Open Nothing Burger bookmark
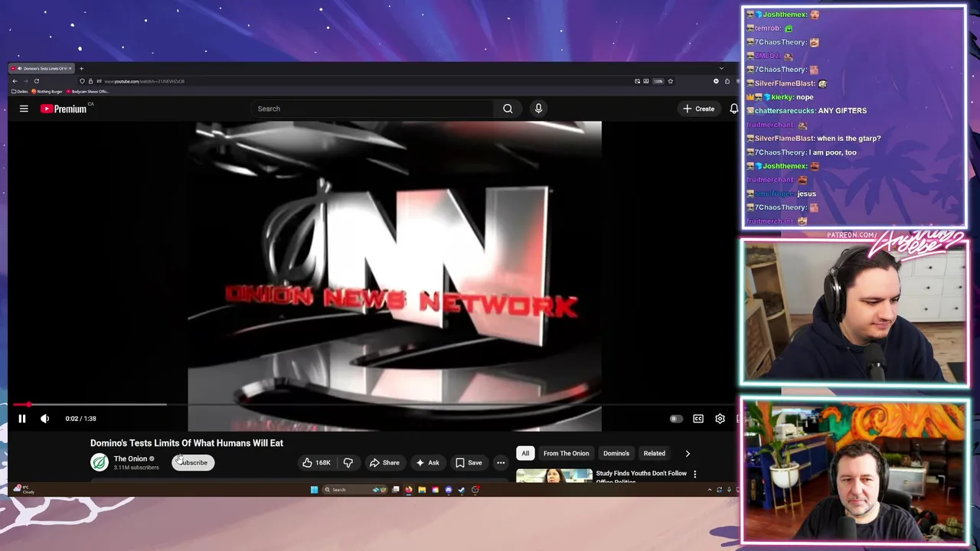 [47, 91]
